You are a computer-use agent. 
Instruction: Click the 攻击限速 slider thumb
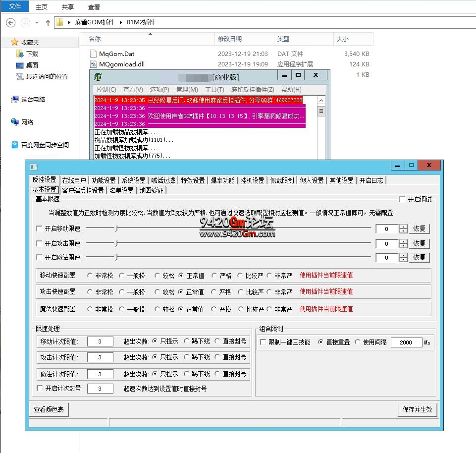coord(116,243)
